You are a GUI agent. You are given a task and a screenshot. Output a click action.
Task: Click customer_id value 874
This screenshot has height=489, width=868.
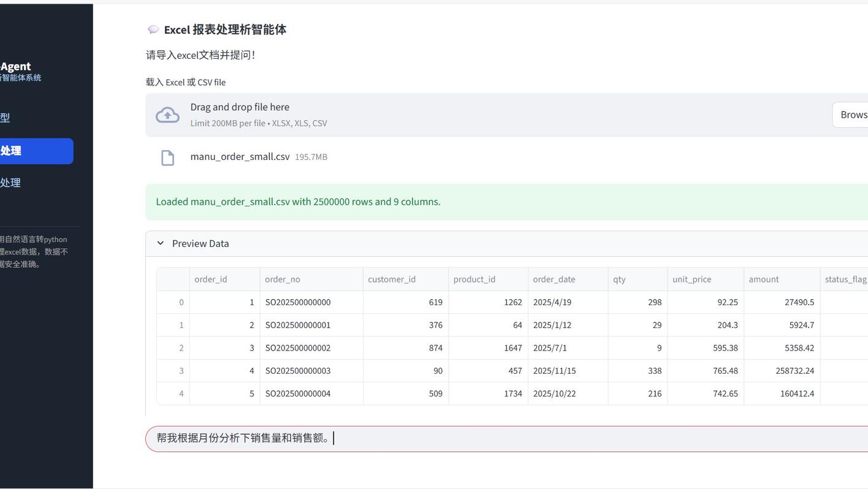(406, 348)
